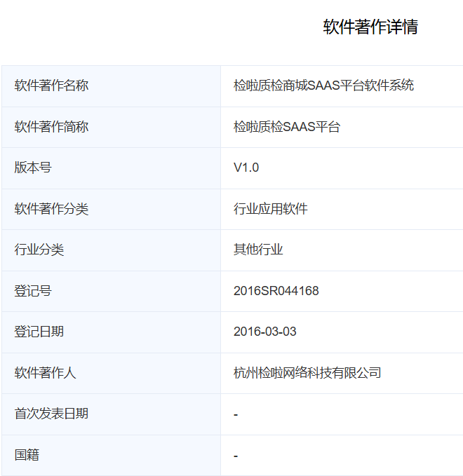Select the 版本号 label

(x=33, y=168)
